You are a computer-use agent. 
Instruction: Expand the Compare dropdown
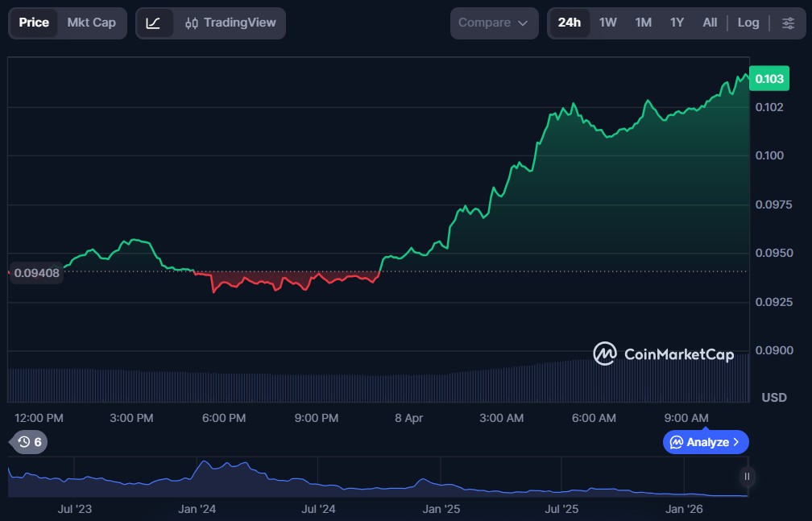494,23
